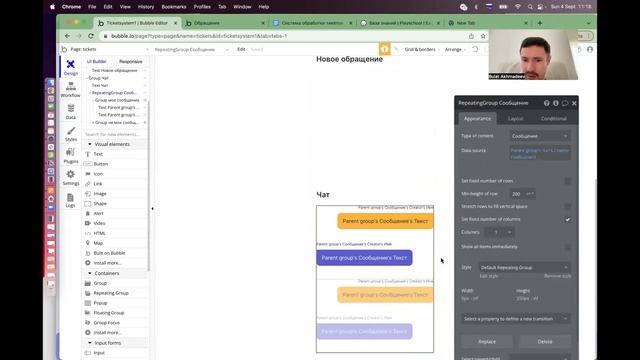Open the Columns count dropdown
Viewport: 640px width, 360px height.
click(x=499, y=232)
